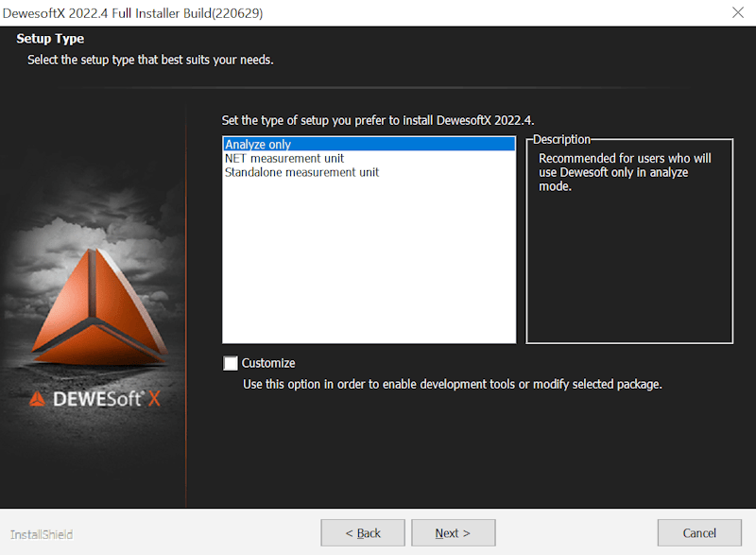
Task: Proceed with the Next button
Action: pos(454,533)
